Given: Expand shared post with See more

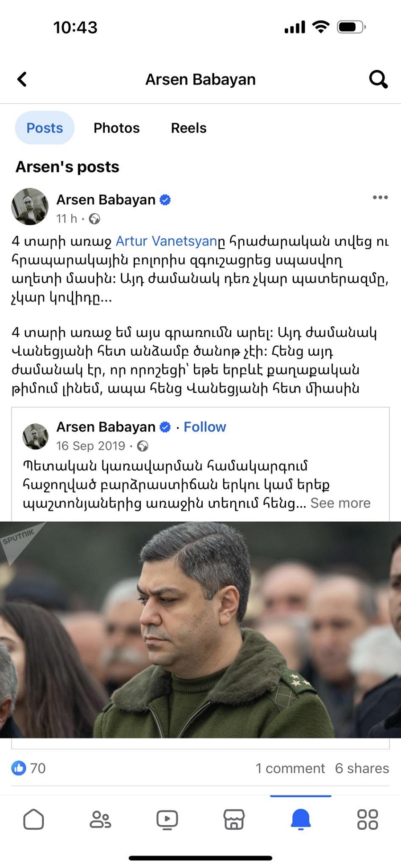Looking at the screenshot, I should point(340,503).
